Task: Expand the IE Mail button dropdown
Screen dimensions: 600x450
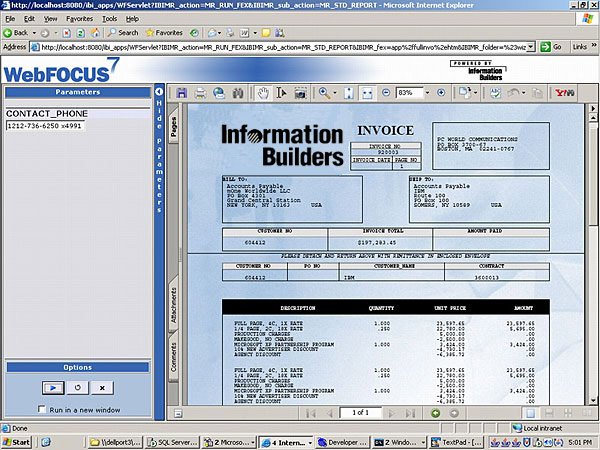Action: 220,33
